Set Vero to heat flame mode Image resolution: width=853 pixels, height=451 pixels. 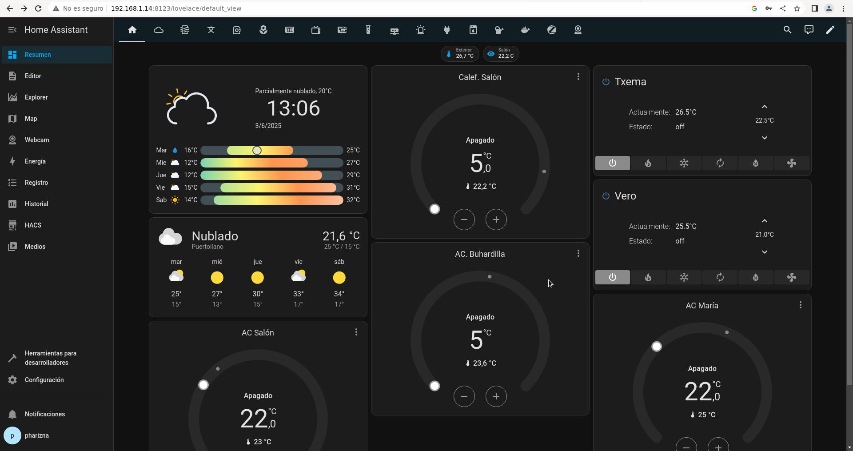tap(648, 277)
